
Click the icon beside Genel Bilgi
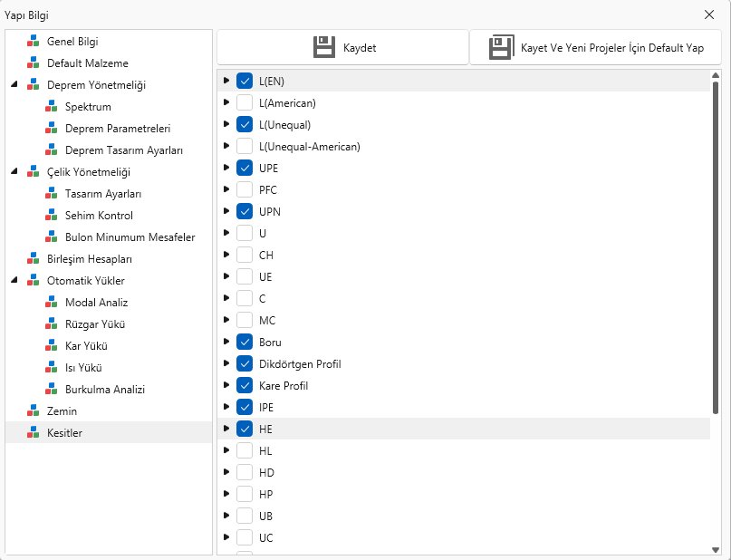tap(34, 42)
